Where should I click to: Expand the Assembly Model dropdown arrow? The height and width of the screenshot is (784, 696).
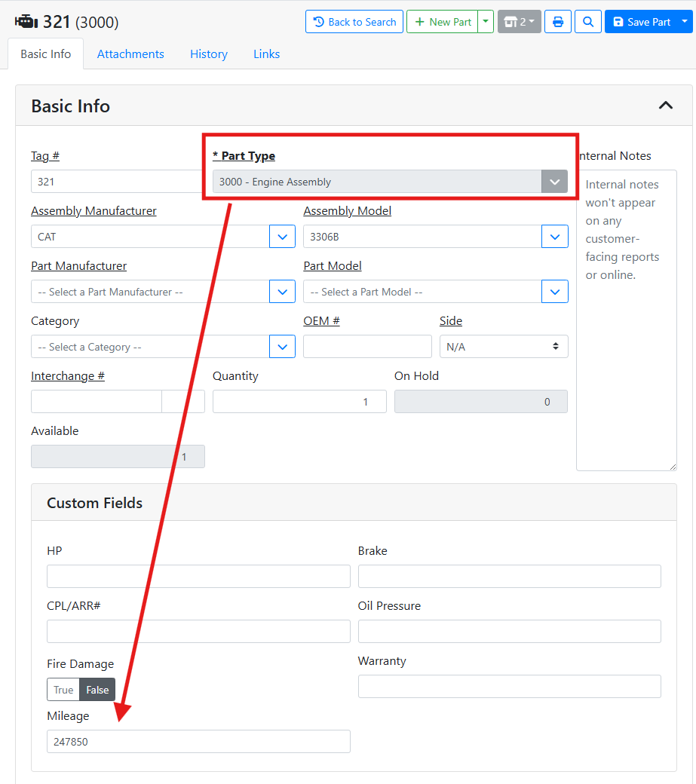point(554,237)
